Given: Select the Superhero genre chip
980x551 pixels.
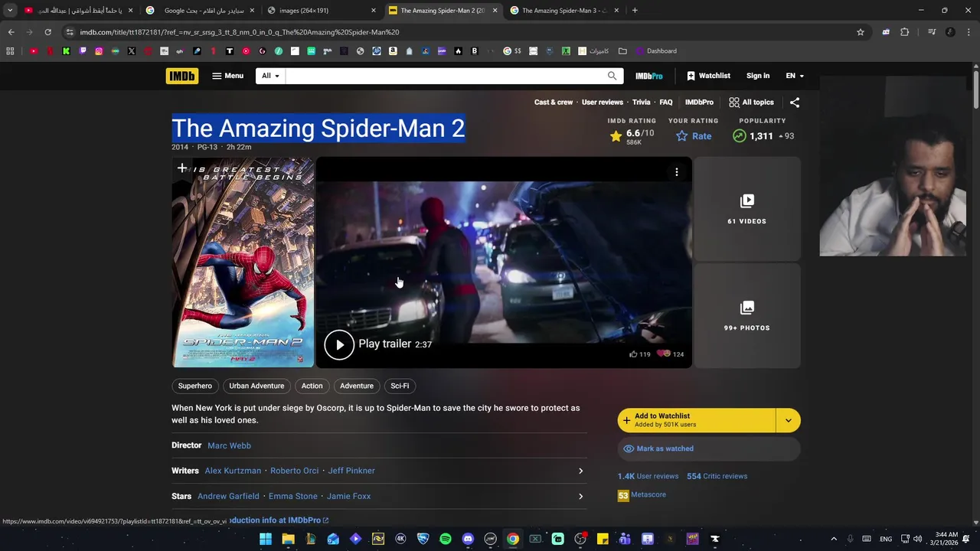Looking at the screenshot, I should [195, 386].
